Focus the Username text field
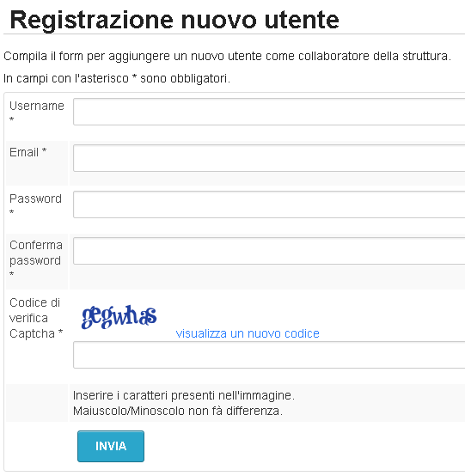 coord(269,112)
